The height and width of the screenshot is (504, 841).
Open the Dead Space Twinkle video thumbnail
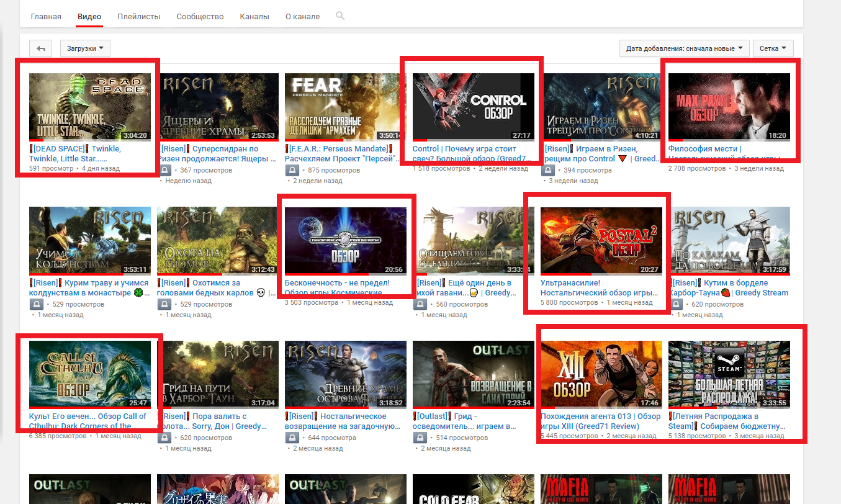pos(90,107)
